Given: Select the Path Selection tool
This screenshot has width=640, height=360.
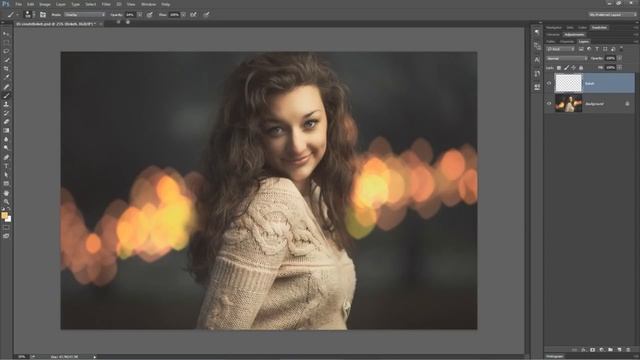Looking at the screenshot, I should (6, 175).
